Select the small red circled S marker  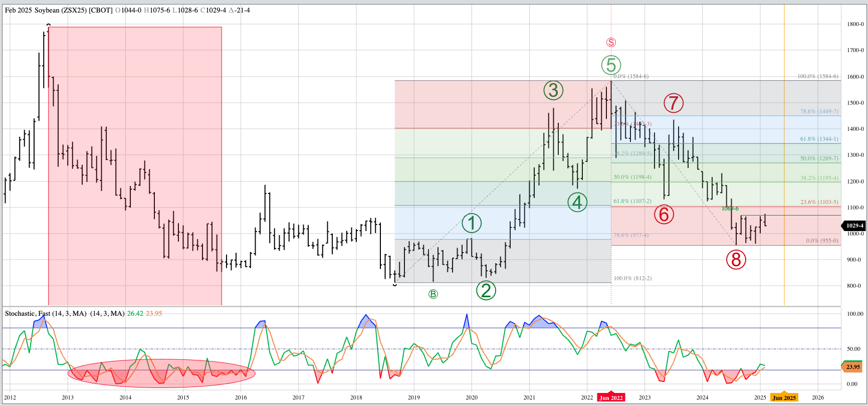pyautogui.click(x=611, y=43)
